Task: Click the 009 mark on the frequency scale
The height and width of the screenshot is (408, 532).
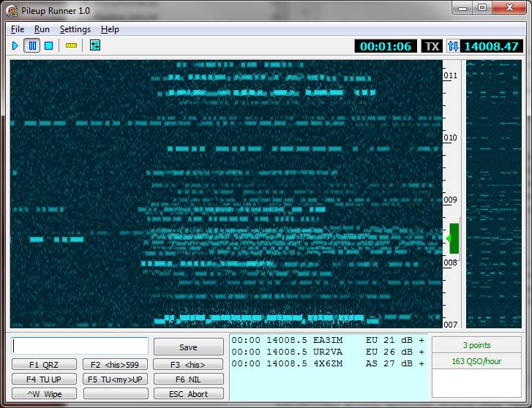Action: tap(451, 200)
